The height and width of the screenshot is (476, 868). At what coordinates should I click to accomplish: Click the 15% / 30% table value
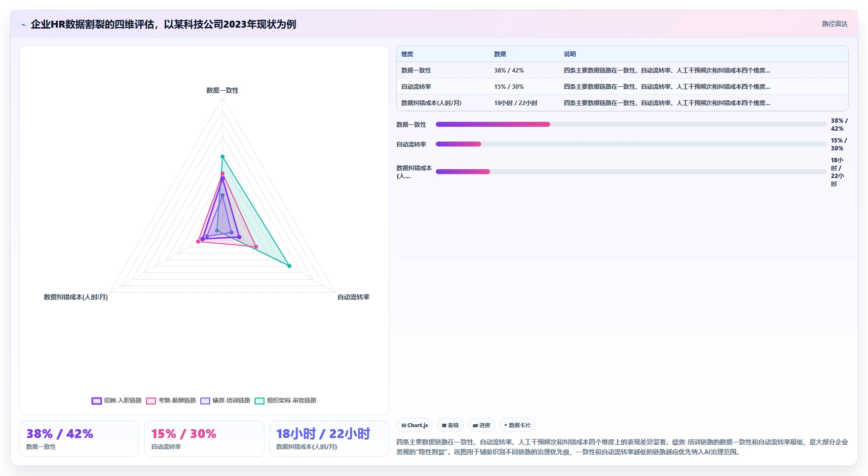(509, 87)
